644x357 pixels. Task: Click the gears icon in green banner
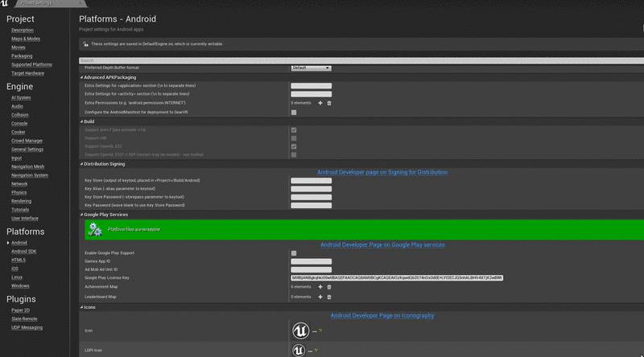95,230
